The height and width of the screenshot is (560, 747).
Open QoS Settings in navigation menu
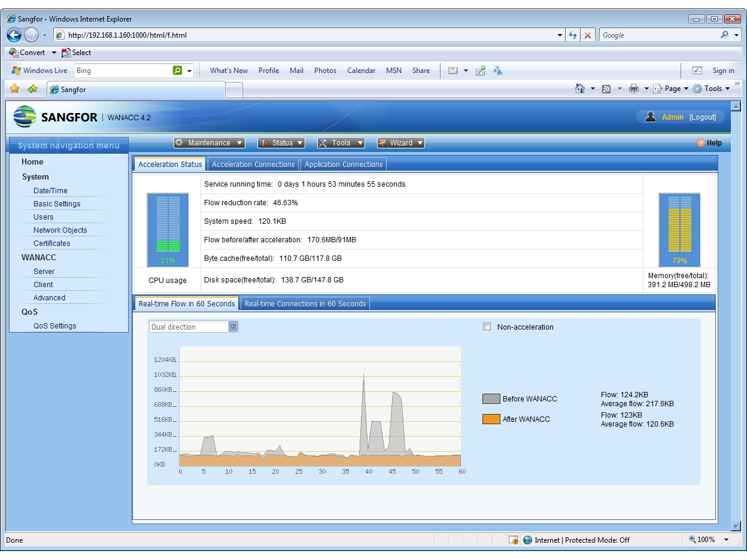pos(54,325)
